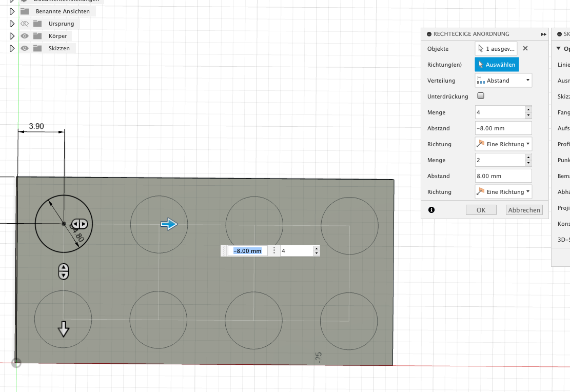This screenshot has height=392, width=570.
Task: Show the hidden Ursprung folder
Action: [x=24, y=24]
